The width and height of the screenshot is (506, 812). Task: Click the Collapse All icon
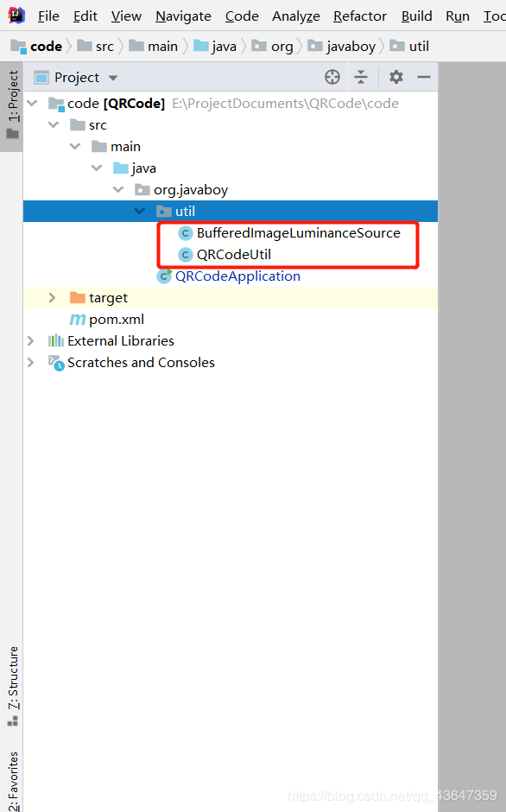(361, 77)
